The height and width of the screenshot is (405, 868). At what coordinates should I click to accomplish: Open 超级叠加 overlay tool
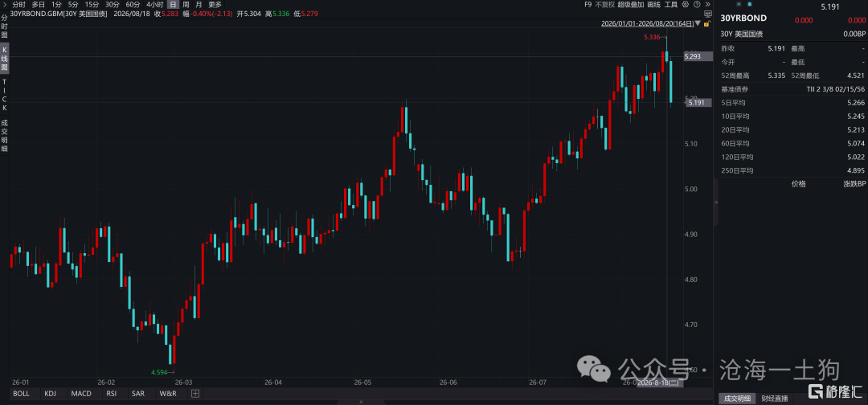(x=631, y=5)
